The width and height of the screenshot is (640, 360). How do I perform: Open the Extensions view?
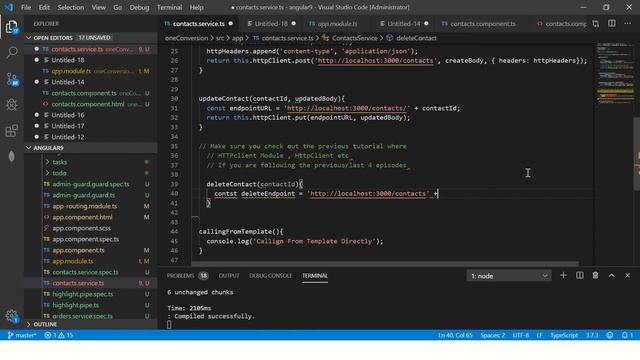point(12,131)
